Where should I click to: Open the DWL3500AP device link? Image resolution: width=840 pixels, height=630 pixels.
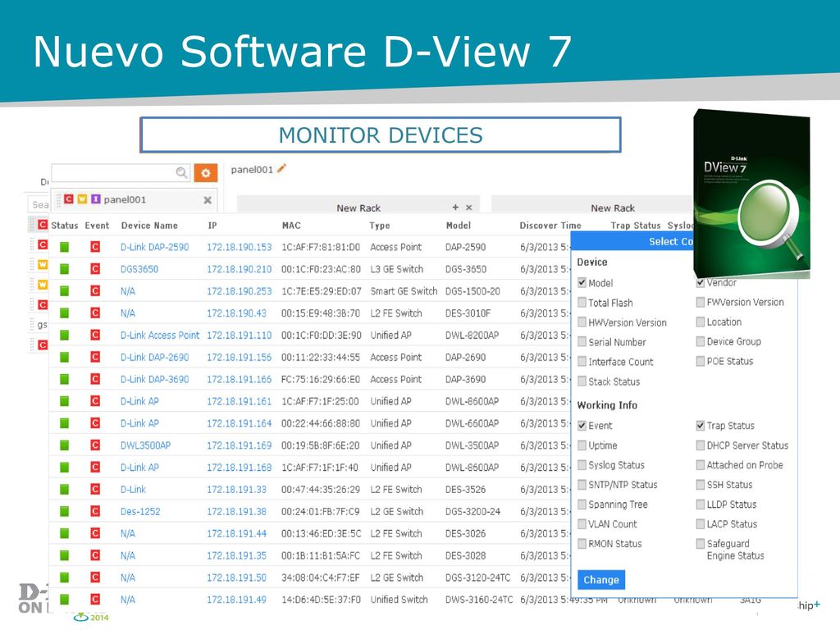tap(146, 445)
